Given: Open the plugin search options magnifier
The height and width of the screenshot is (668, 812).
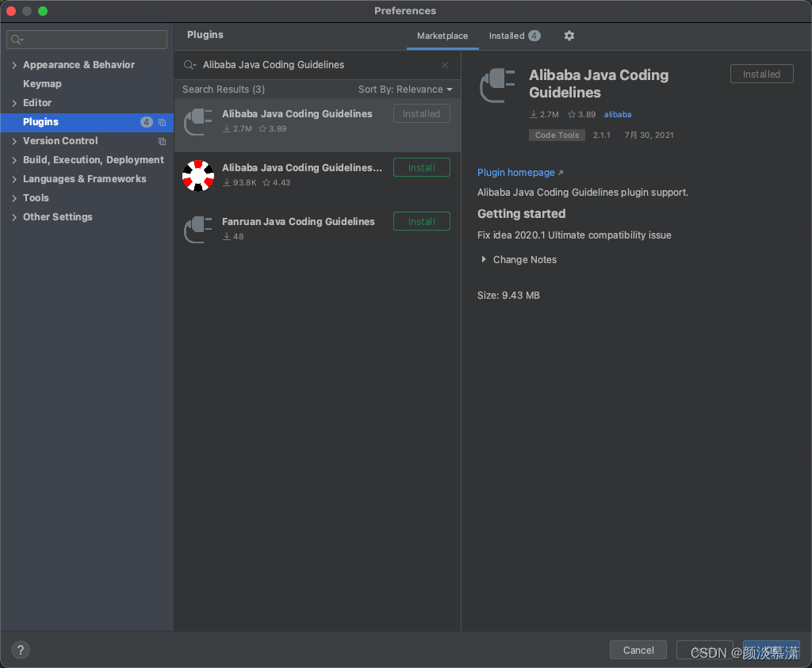Looking at the screenshot, I should (190, 65).
